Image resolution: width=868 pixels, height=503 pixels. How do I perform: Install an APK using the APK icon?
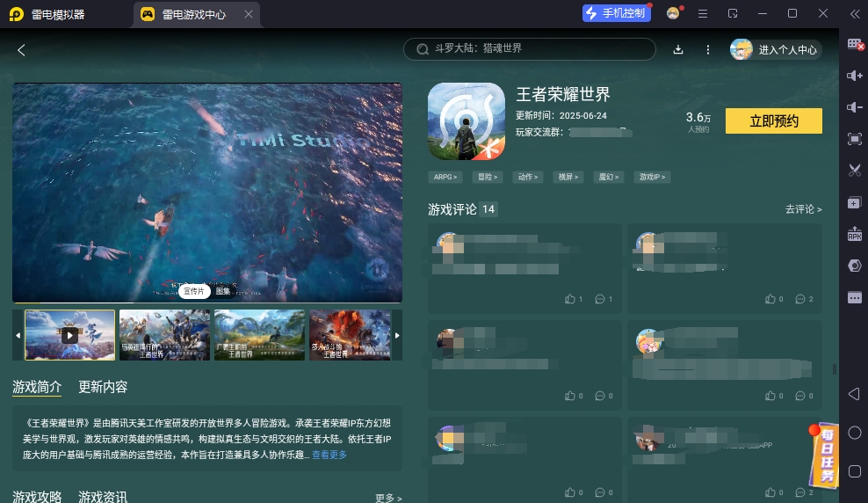pos(855,234)
